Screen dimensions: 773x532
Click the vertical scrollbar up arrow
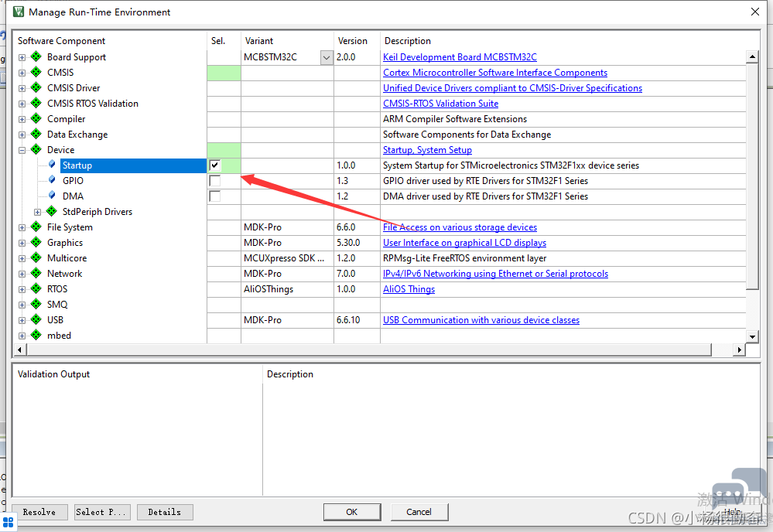(752, 56)
